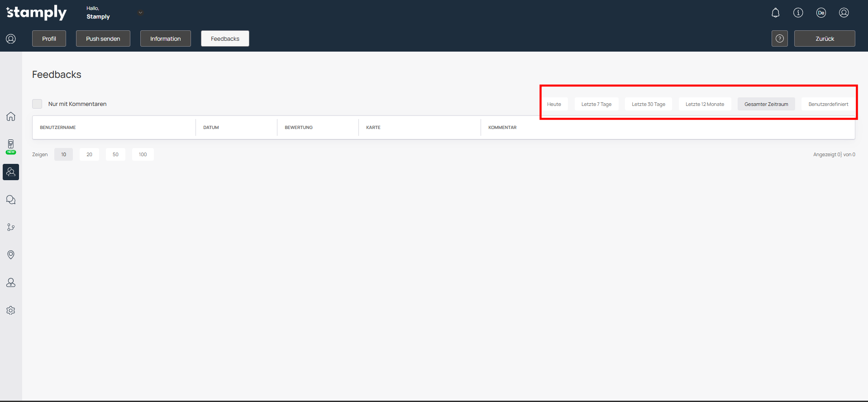Screen dimensions: 868x402
Task: Expand the Hallo Stamply account dropdown
Action: tap(140, 13)
